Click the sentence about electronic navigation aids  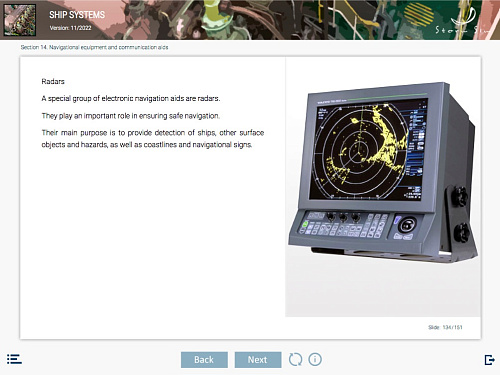tap(131, 98)
